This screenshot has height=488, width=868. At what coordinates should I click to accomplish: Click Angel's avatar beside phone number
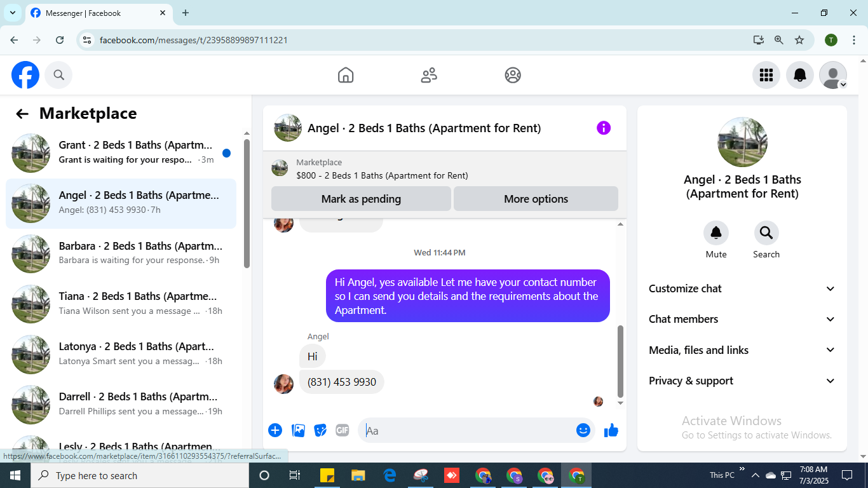tap(283, 384)
